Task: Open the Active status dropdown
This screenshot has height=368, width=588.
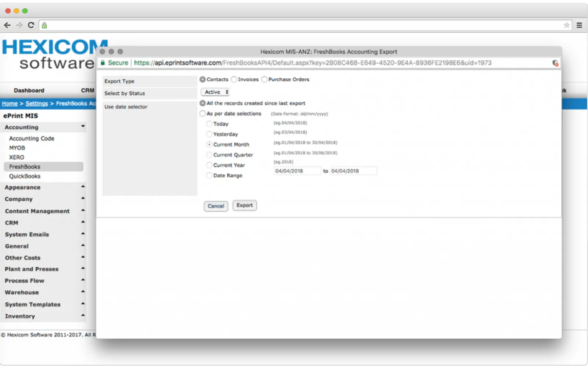Action: point(215,92)
